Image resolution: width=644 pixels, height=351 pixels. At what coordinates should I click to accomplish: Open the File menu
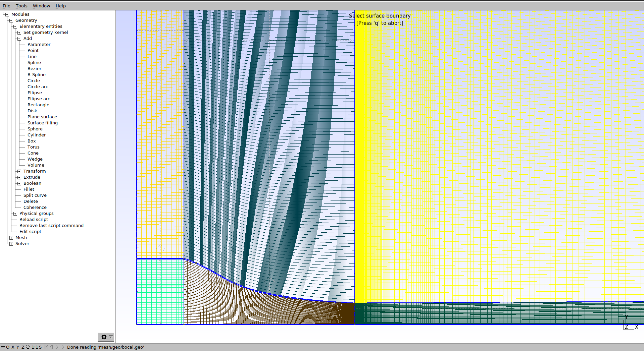pyautogui.click(x=6, y=6)
